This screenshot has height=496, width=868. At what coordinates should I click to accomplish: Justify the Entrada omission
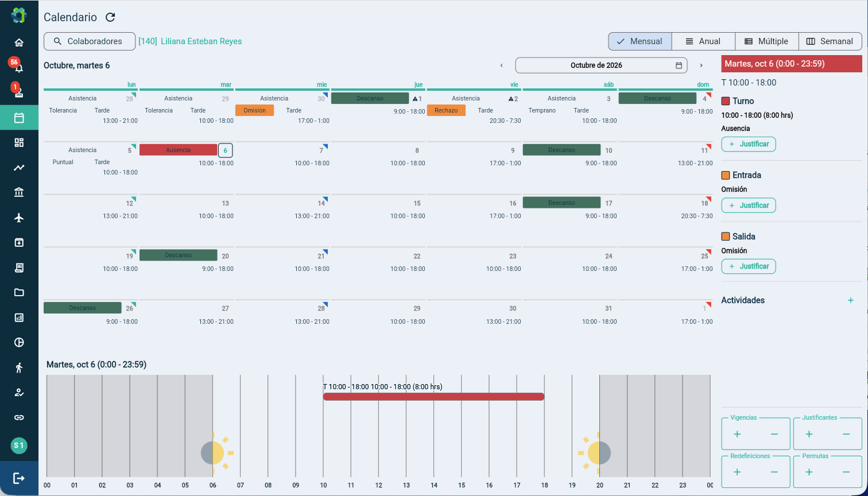coord(749,206)
